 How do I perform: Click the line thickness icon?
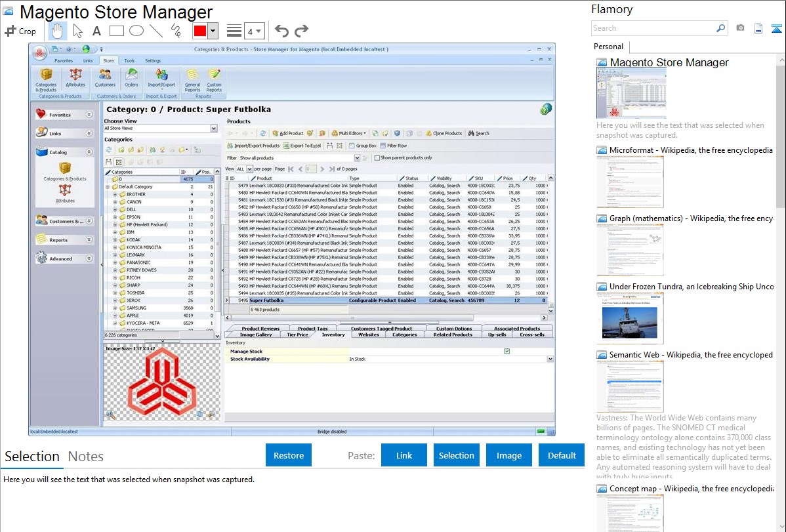coord(234,31)
